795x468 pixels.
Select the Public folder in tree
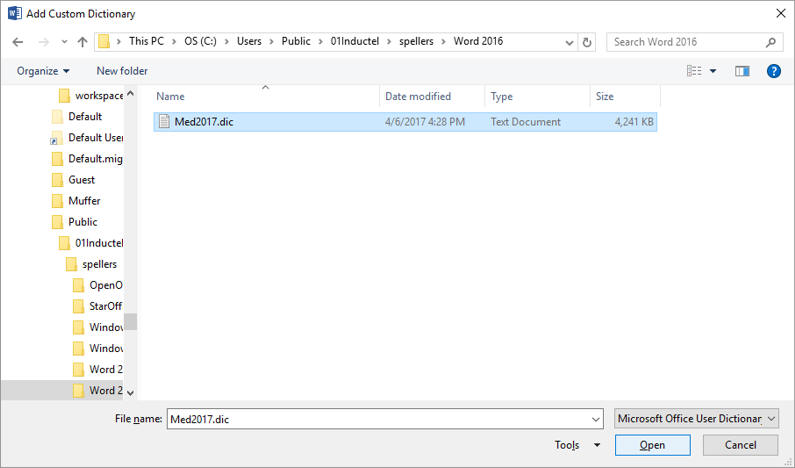(x=82, y=222)
